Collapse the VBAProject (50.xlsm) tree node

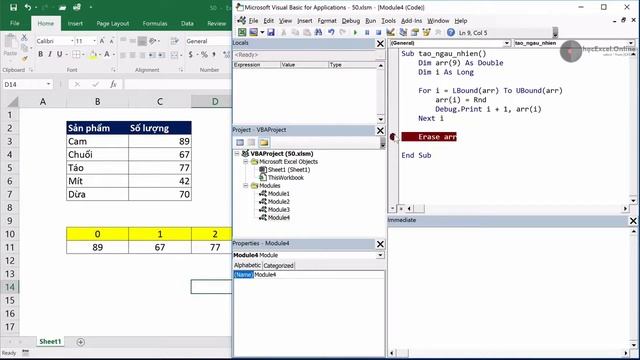[237, 153]
